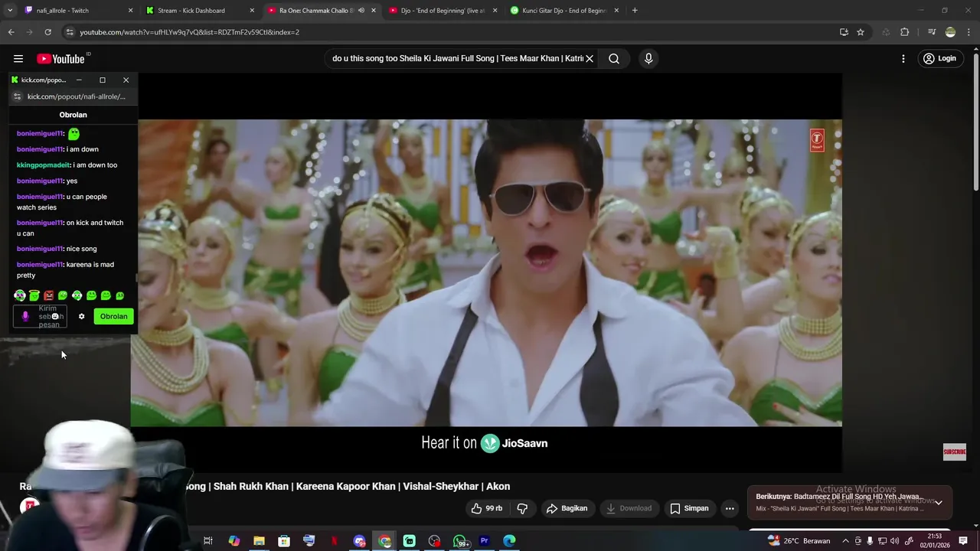Open the Chrome profile avatar
The image size is (980, 551).
click(950, 32)
